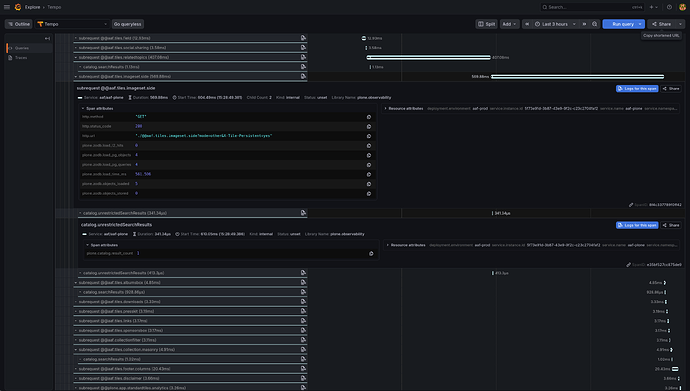Collapse the collection.masonry subrequest children
Image resolution: width=690 pixels, height=391 pixels.
click(76, 350)
